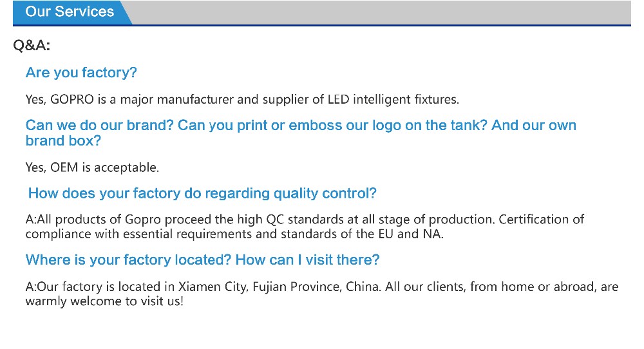The width and height of the screenshot is (644, 349).
Task: Click the gray header bar beside Our Services
Action: (381, 12)
